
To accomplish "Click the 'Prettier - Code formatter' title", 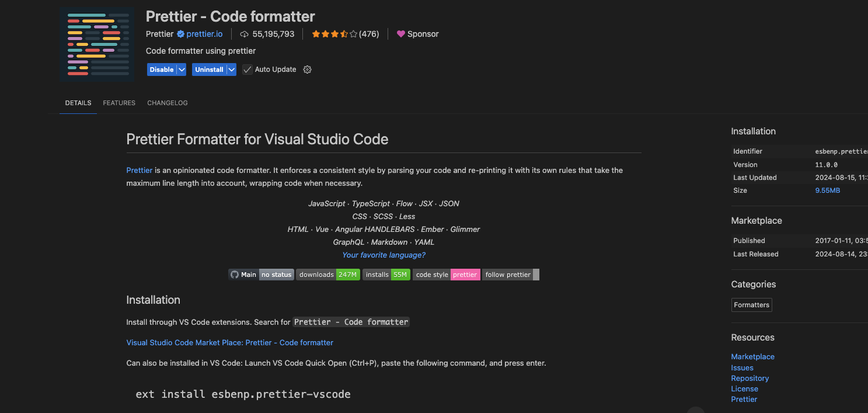I will click(x=231, y=16).
